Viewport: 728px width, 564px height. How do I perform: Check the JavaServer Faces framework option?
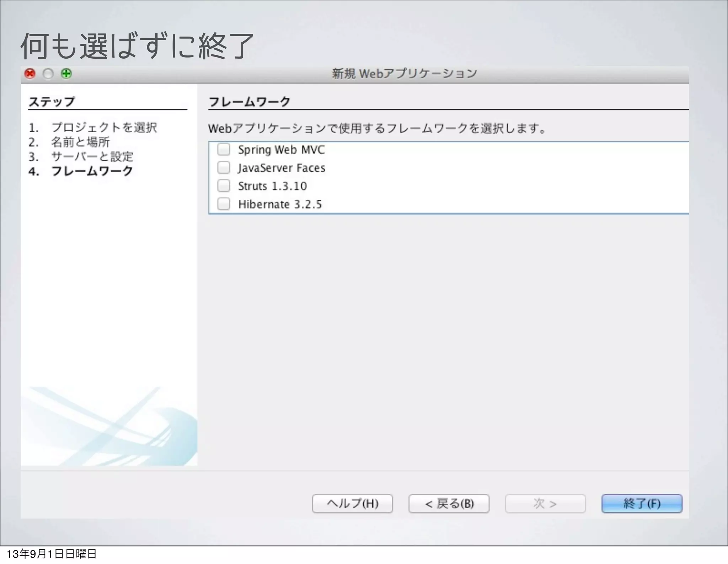(224, 167)
